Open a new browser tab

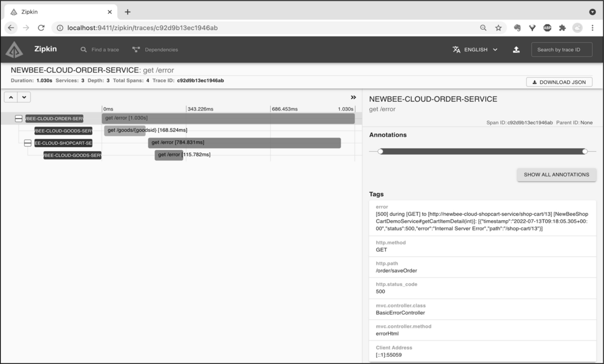[127, 12]
